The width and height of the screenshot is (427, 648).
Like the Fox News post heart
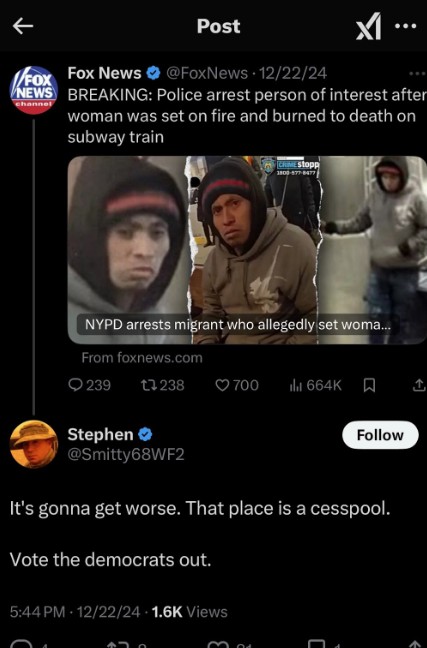[x=237, y=385]
